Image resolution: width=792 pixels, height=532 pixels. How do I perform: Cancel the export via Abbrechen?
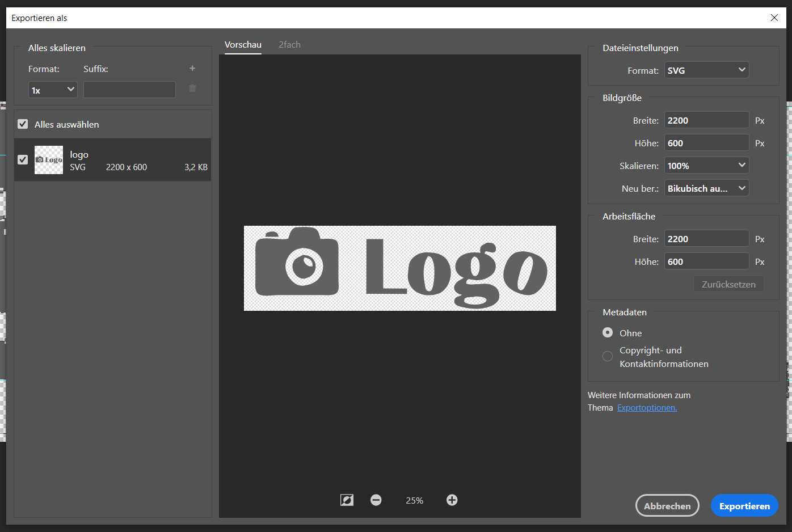[667, 505]
